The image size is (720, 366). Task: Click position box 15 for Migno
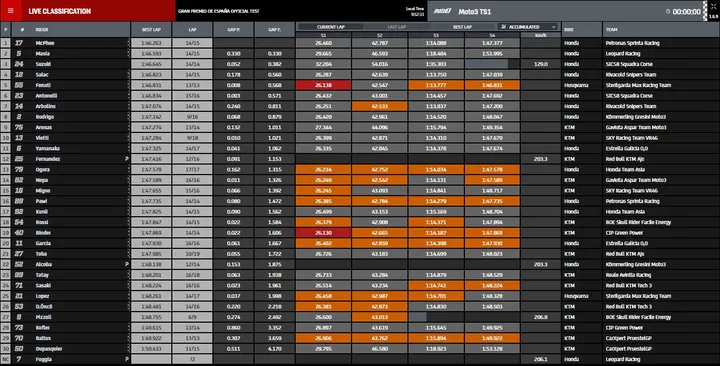(x=6, y=191)
